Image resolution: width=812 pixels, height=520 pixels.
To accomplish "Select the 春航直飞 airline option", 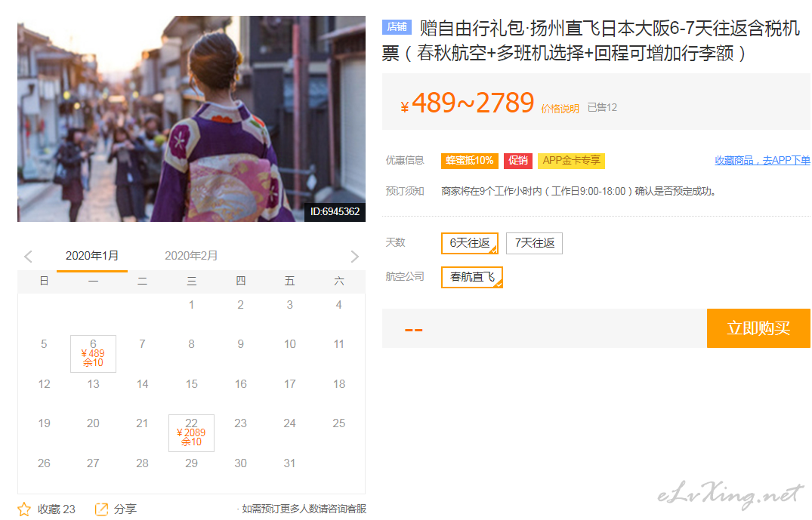I will point(472,277).
